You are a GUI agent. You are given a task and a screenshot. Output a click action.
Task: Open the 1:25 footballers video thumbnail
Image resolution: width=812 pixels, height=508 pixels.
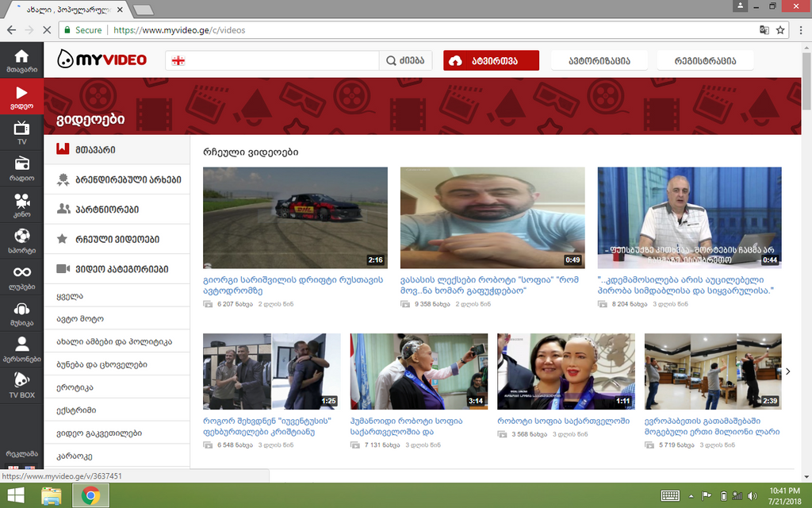[272, 371]
